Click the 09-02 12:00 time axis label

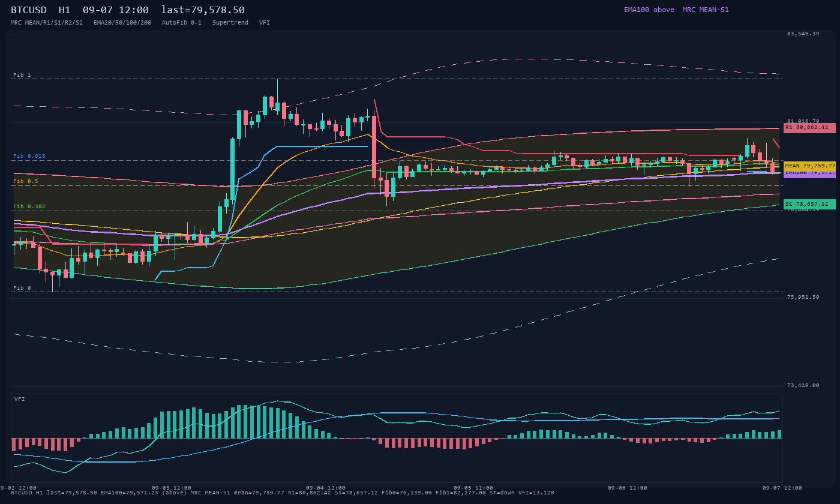tap(19, 488)
